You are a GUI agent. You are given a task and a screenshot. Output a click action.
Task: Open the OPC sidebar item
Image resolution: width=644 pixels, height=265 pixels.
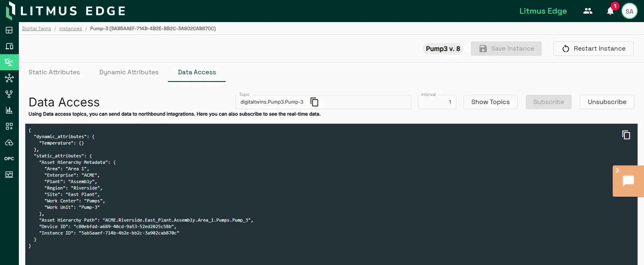pos(9,159)
